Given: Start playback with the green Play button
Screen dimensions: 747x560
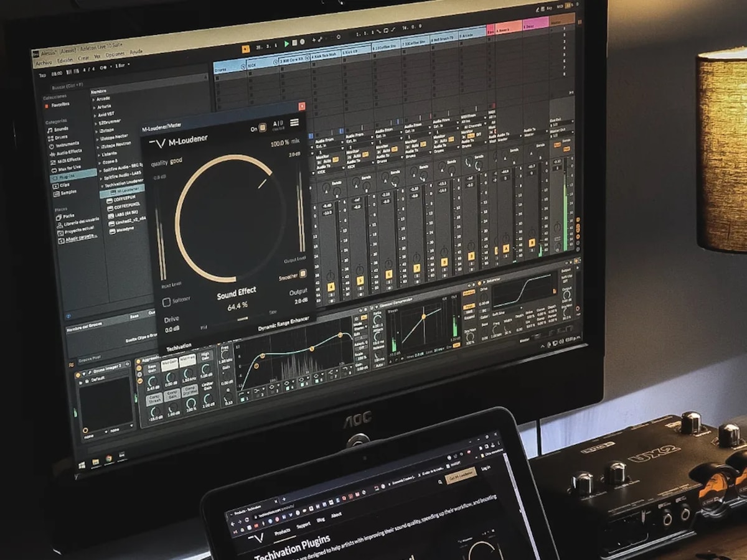Looking at the screenshot, I should point(286,44).
